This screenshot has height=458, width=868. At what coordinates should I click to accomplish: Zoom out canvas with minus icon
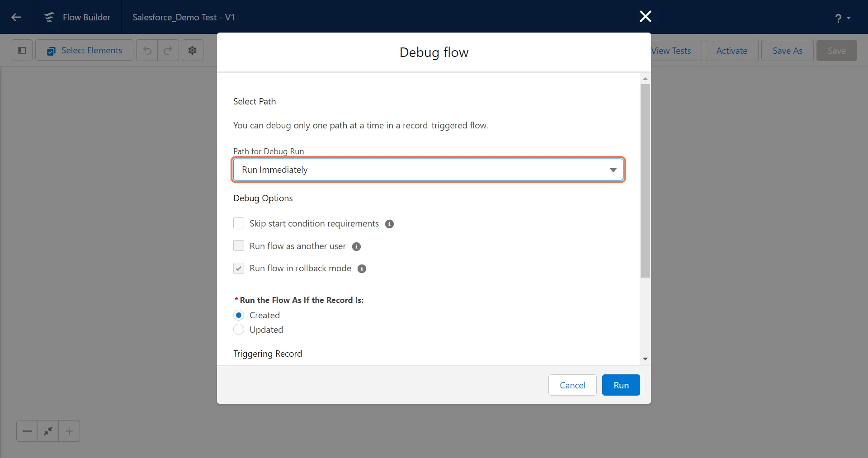[x=27, y=431]
